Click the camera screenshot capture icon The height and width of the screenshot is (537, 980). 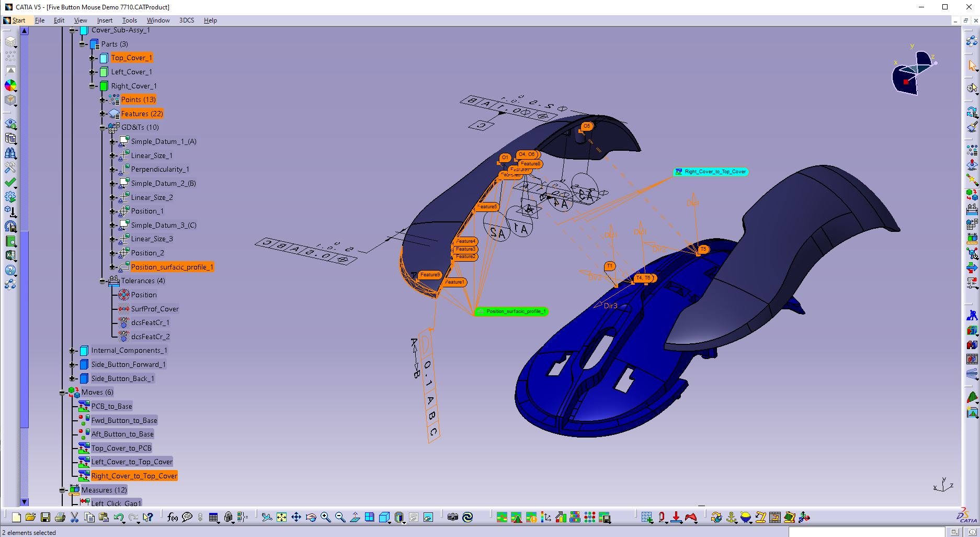pyautogui.click(x=452, y=518)
